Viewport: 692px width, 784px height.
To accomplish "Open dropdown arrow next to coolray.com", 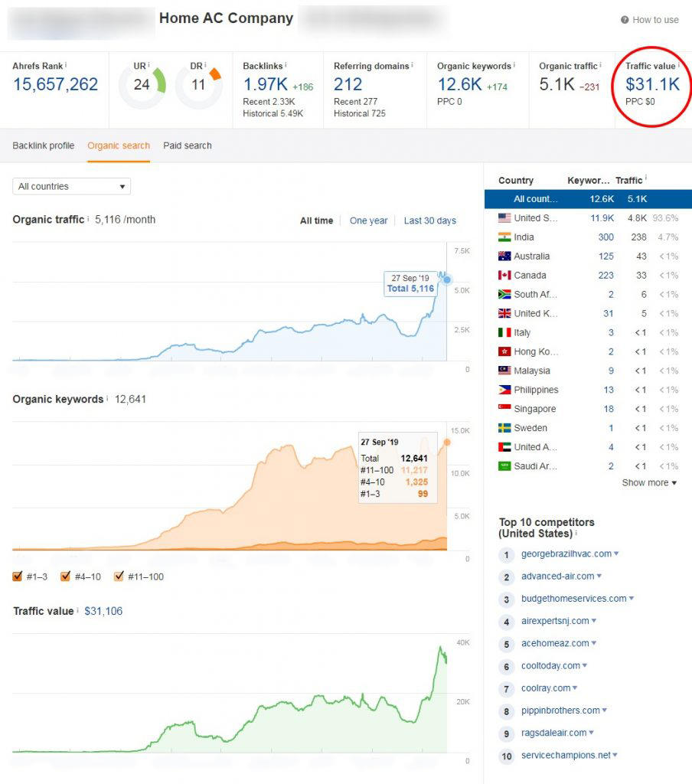I will (x=575, y=688).
